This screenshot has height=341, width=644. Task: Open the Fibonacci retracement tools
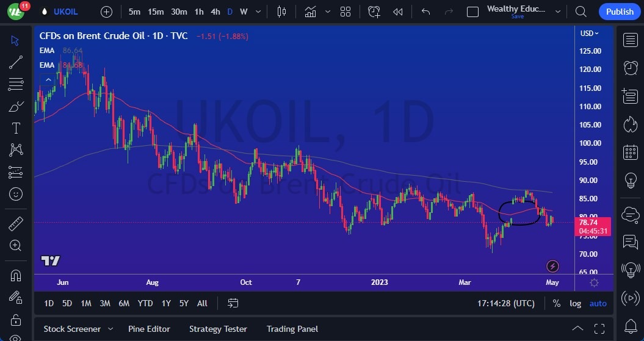[16, 84]
